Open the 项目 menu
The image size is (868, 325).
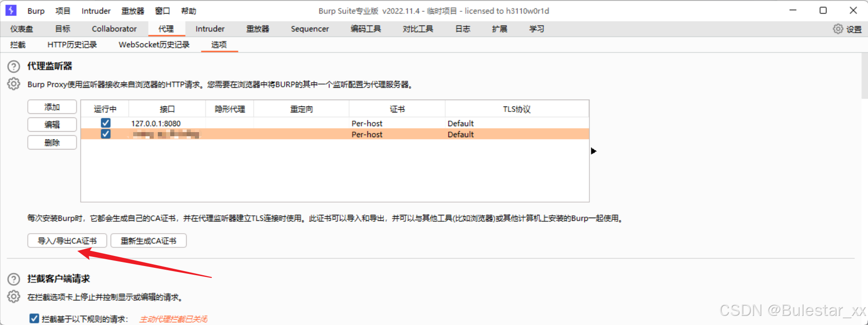point(63,11)
